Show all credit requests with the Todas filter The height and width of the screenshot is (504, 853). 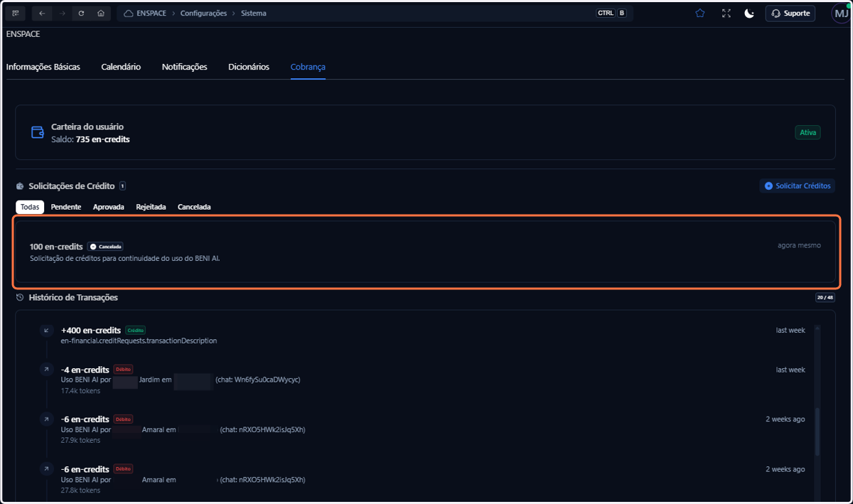tap(30, 207)
